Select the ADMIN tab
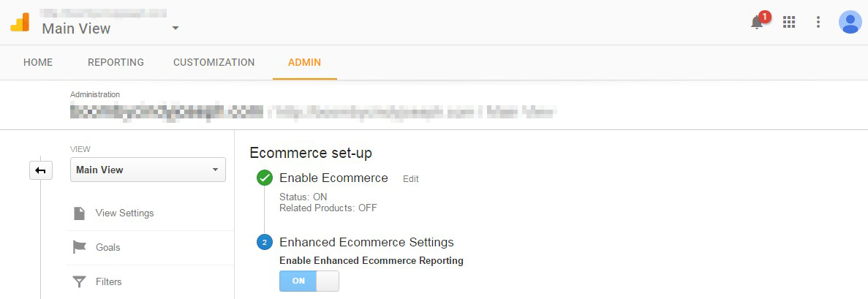 304,63
